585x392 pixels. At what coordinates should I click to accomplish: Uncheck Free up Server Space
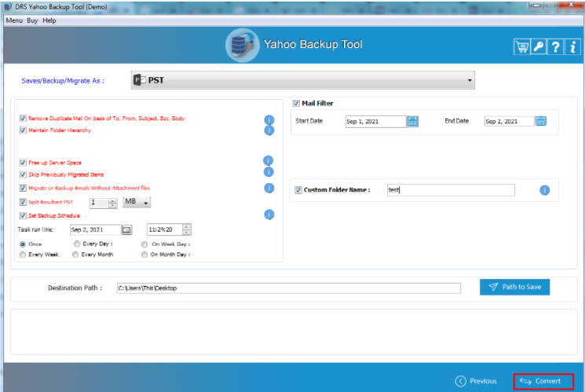pos(23,163)
